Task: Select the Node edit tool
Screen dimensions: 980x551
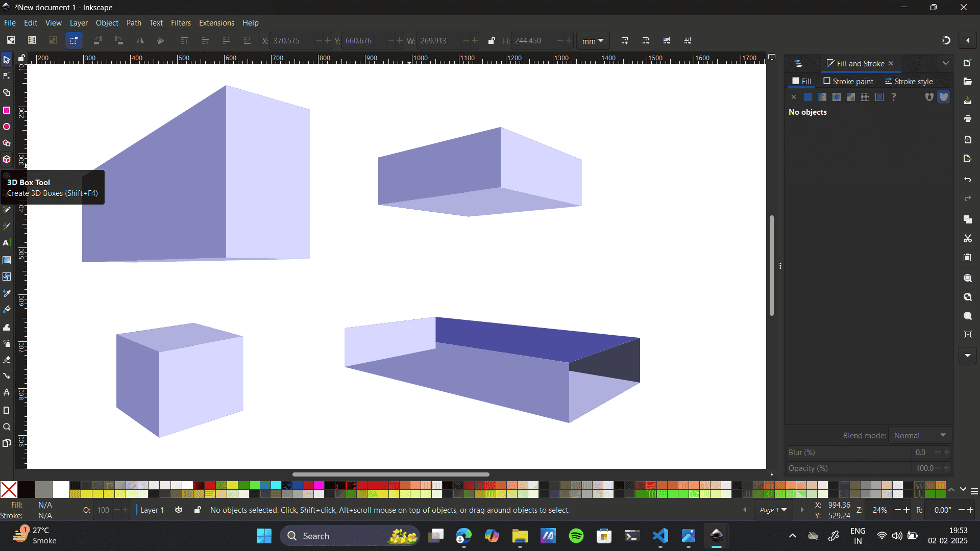Action: click(x=7, y=77)
